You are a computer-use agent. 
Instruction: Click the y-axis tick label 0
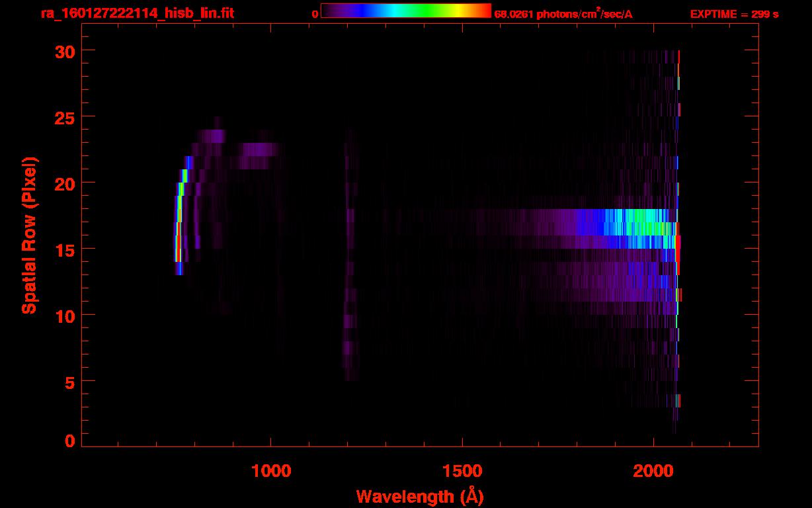pyautogui.click(x=70, y=441)
